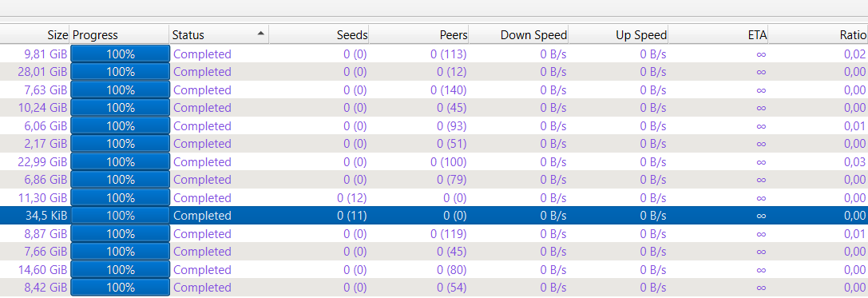Viewport: 868px width, 298px height.
Task: Select the torrent sized 9,81 GiB
Action: pos(434,54)
